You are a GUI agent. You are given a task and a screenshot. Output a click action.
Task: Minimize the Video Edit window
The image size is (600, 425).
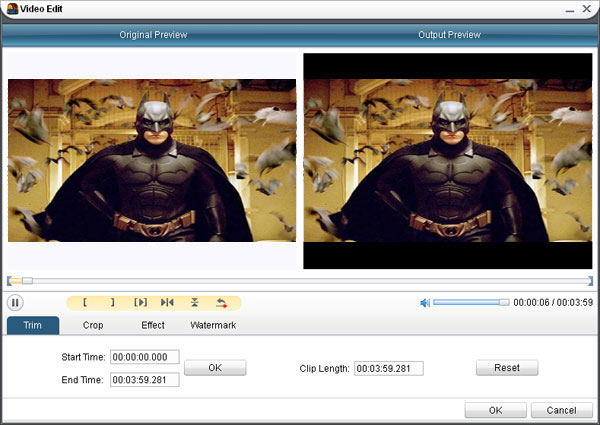(570, 9)
